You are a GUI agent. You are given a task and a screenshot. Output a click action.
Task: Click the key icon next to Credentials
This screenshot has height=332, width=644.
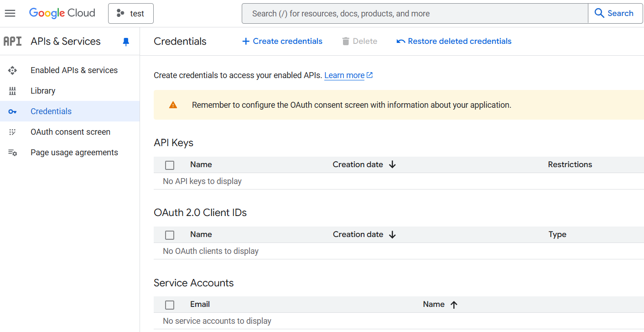[13, 111]
